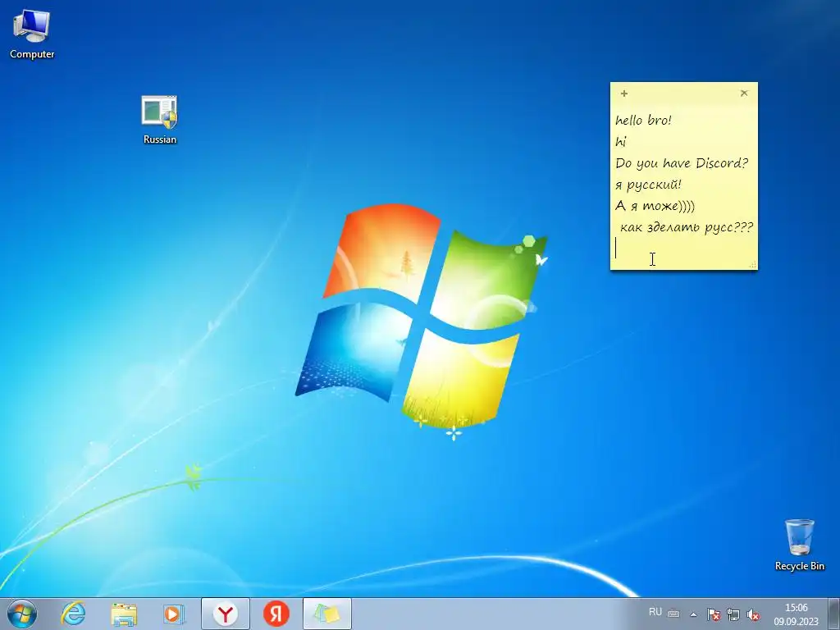The height and width of the screenshot is (630, 840).
Task: Click the line 'hello bro!' in note
Action: [643, 120]
